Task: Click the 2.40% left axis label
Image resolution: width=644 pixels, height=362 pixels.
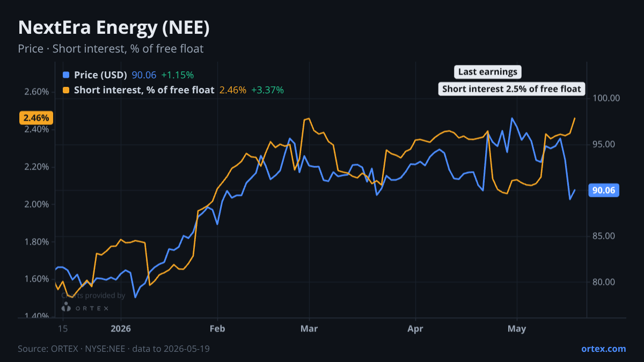Action: [36, 129]
